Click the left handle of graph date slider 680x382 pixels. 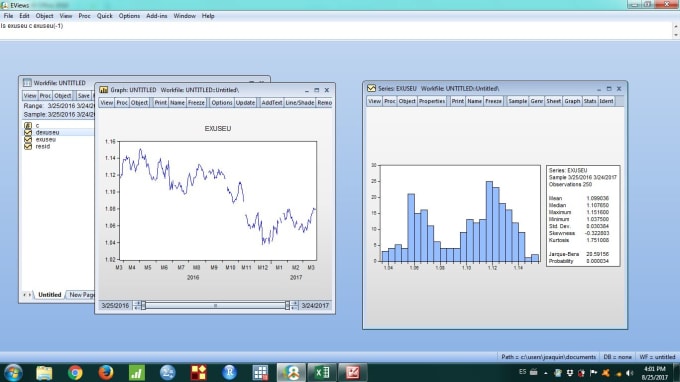pyautogui.click(x=144, y=306)
